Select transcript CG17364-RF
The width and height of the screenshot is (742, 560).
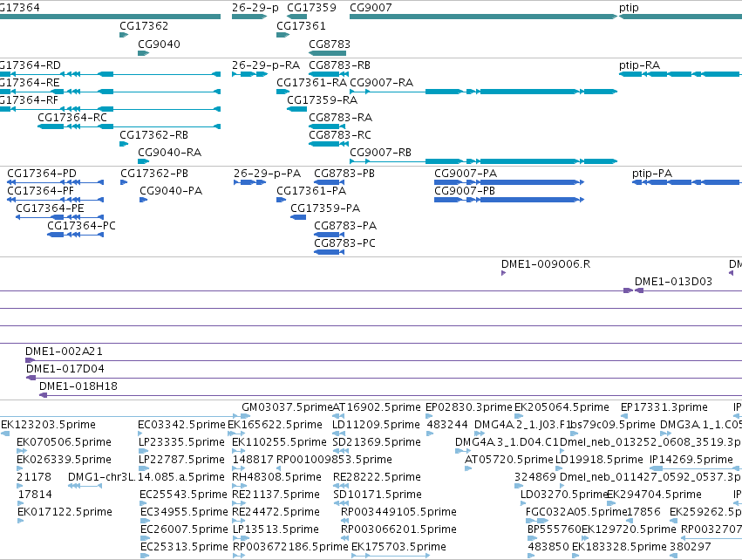point(110,109)
